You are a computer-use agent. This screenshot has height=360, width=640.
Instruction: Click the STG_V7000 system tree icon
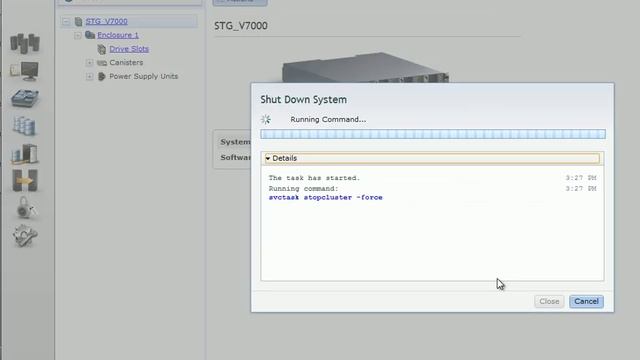coord(78,21)
